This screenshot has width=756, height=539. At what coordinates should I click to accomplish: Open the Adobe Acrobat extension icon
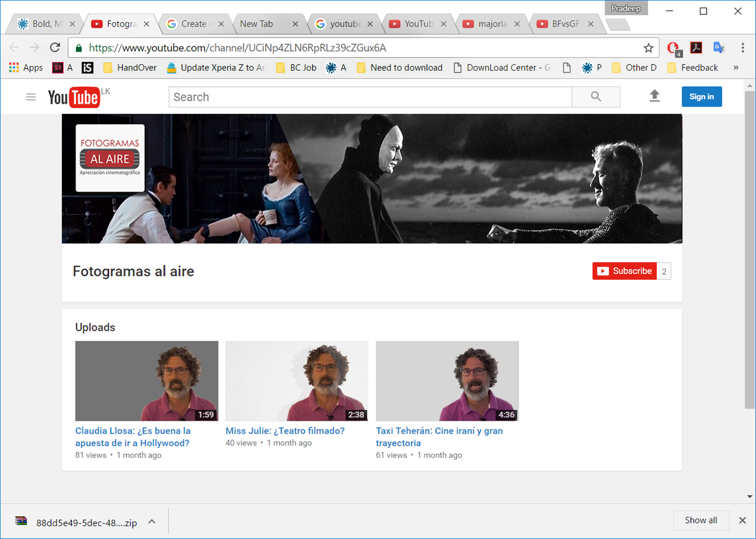pos(696,48)
